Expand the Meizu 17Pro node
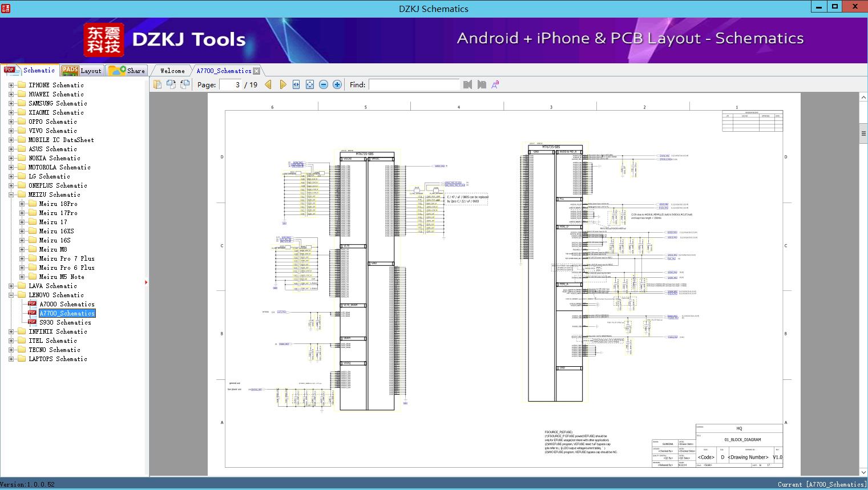Viewport: 868px width, 490px height. (22, 213)
